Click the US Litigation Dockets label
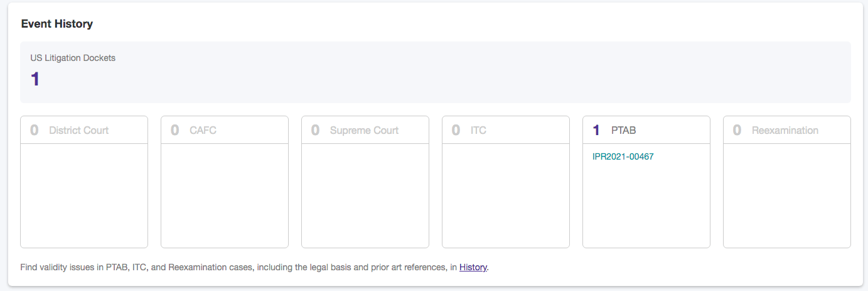Viewport: 868px width, 291px height. click(x=73, y=58)
